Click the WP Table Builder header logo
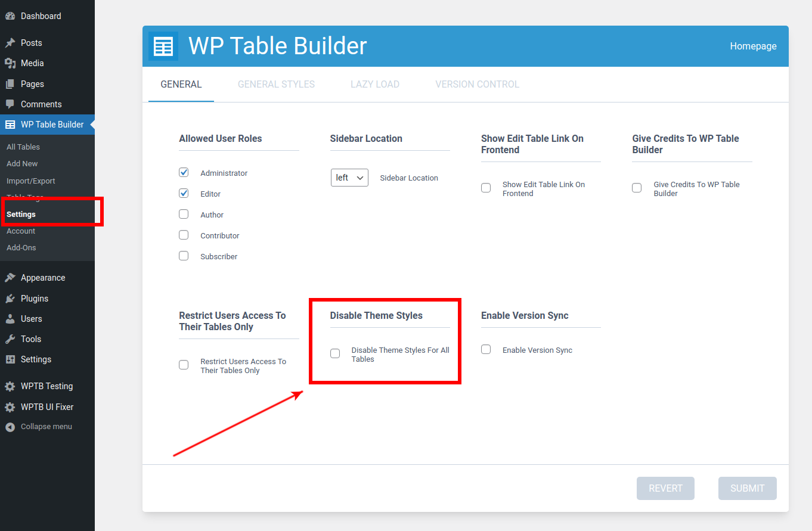Viewport: 812px width, 531px height. tap(163, 46)
